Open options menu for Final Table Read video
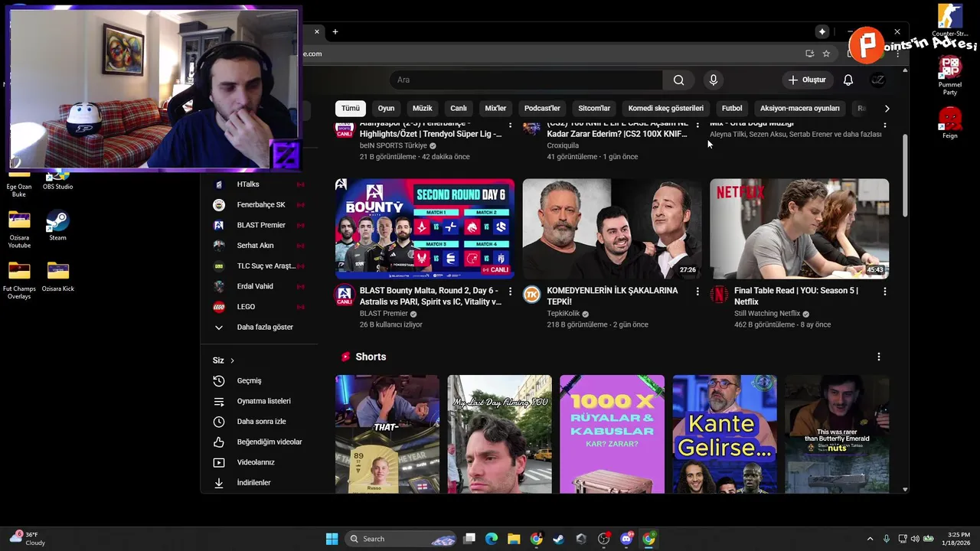The image size is (980, 551). tap(884, 292)
